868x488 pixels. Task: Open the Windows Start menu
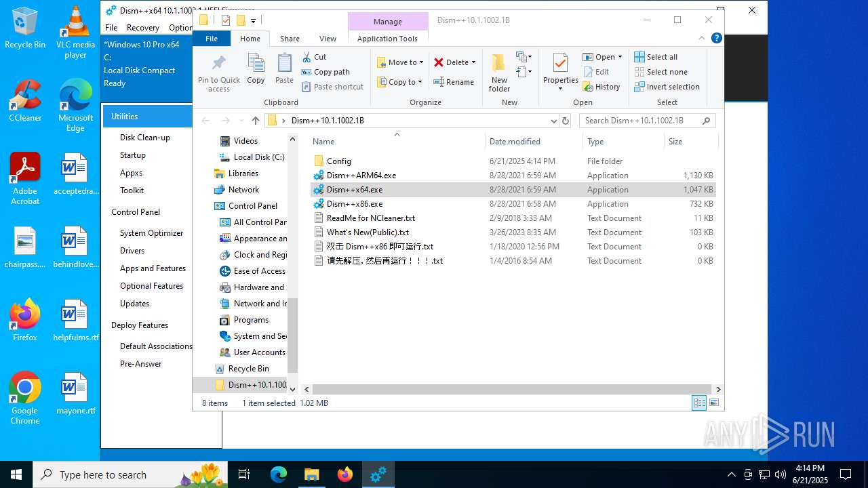pos(16,474)
